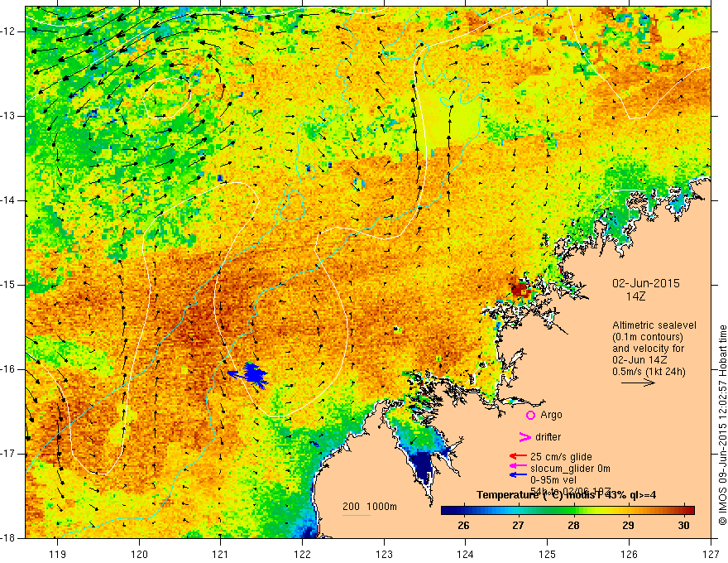The height and width of the screenshot is (563, 728).
Task: Click the colour bar tick label 28
Action: pyautogui.click(x=573, y=526)
